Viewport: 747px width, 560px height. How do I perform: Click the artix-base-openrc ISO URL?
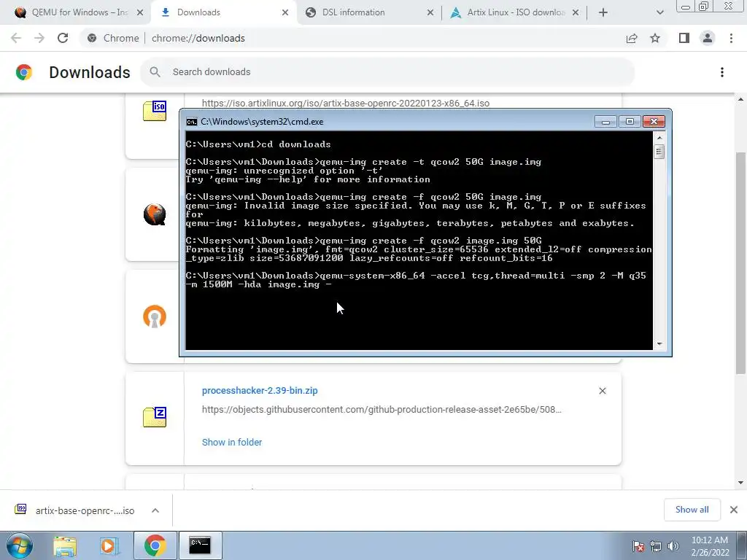pyautogui.click(x=345, y=104)
